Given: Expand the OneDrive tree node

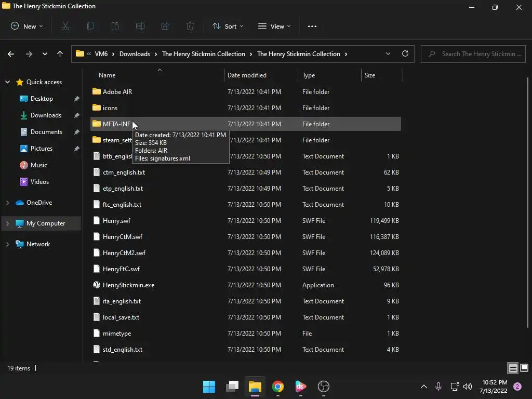Looking at the screenshot, I should pos(7,203).
